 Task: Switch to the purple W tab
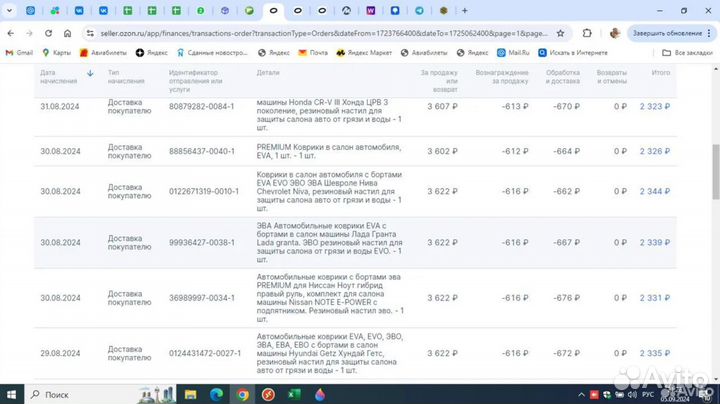[x=371, y=11]
